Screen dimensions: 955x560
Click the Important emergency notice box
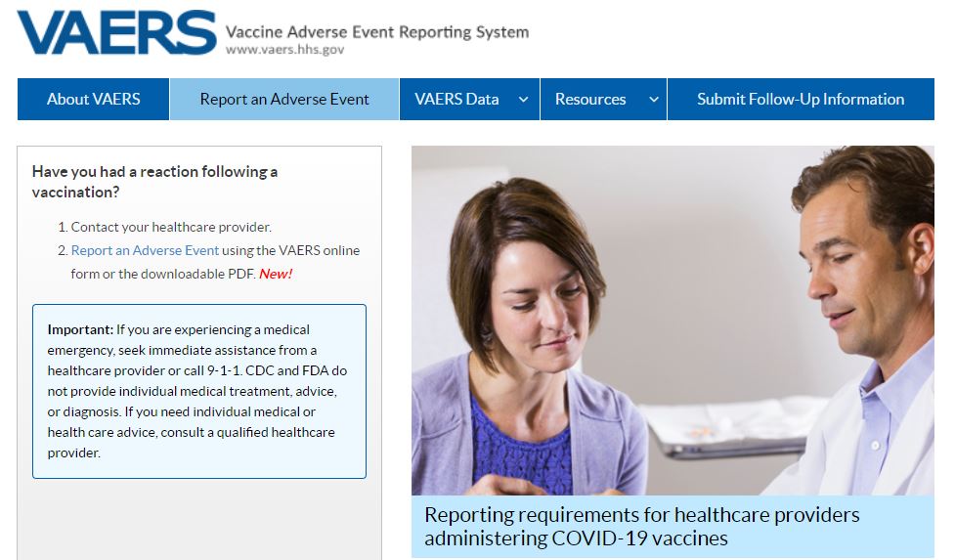coord(199,391)
